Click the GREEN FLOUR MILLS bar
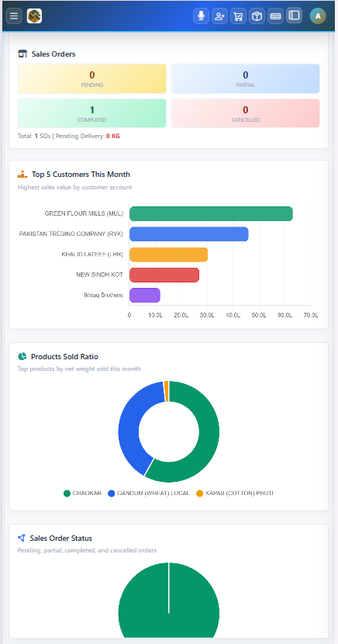 211,213
